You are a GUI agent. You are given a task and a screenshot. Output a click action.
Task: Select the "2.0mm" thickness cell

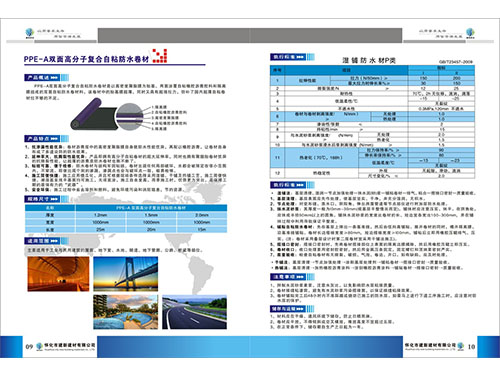click(x=202, y=215)
